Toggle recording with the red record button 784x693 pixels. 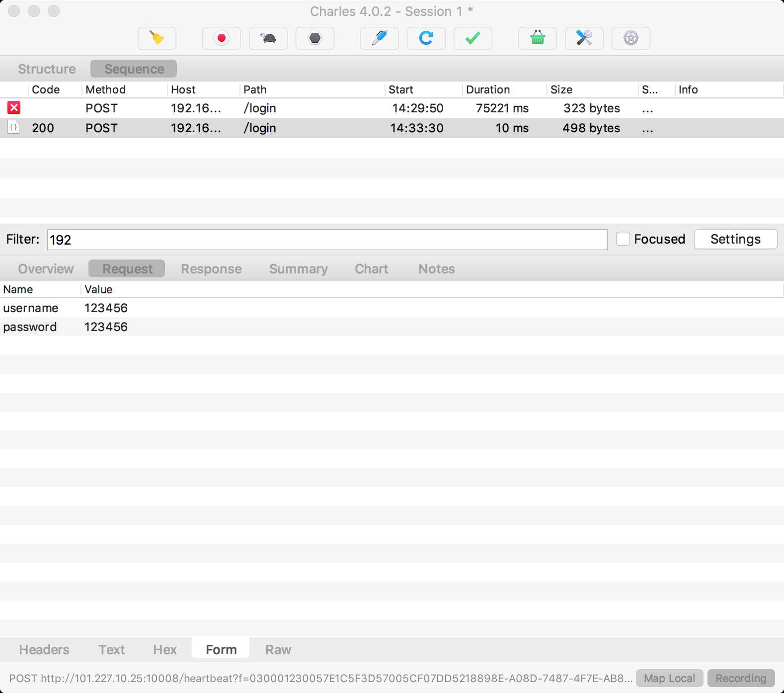click(x=222, y=38)
